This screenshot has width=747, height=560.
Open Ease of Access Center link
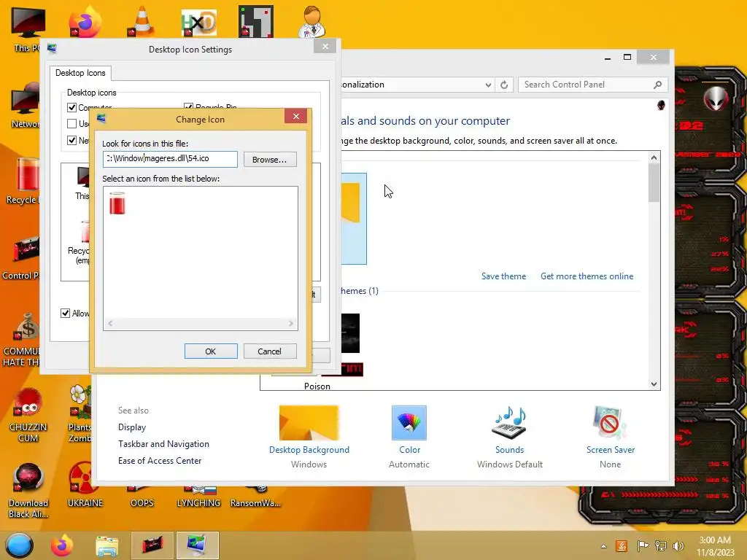coord(160,461)
